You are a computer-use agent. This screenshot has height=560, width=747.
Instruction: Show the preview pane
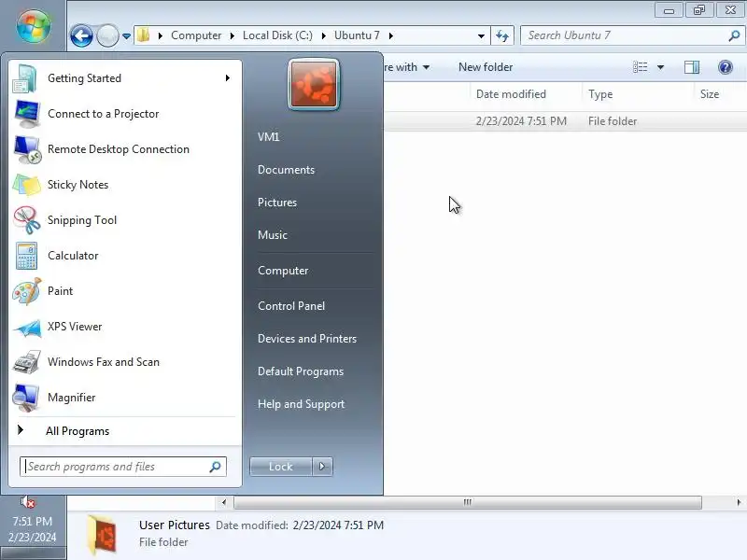(692, 67)
